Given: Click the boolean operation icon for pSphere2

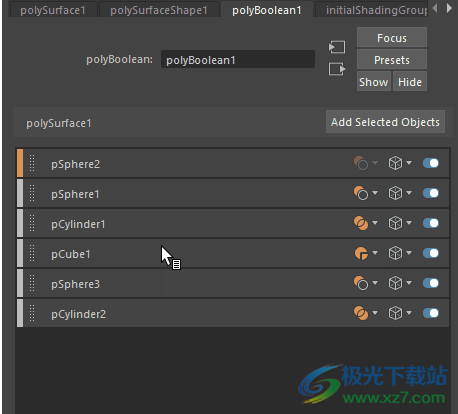Looking at the screenshot, I should (361, 163).
